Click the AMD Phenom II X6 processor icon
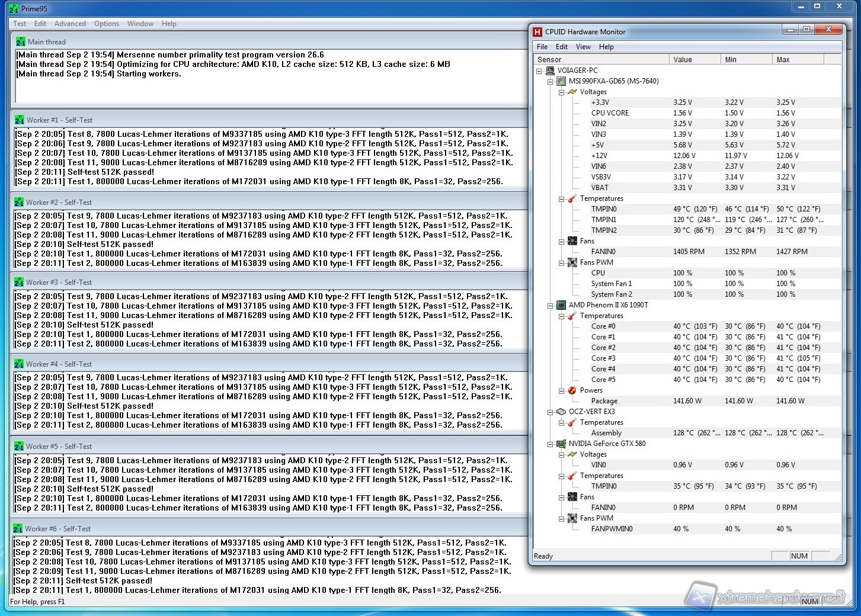 (561, 305)
